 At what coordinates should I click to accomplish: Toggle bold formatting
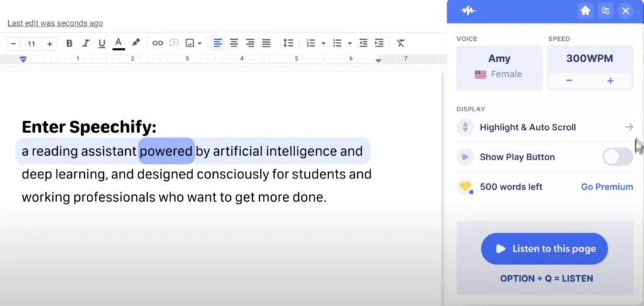tap(69, 43)
